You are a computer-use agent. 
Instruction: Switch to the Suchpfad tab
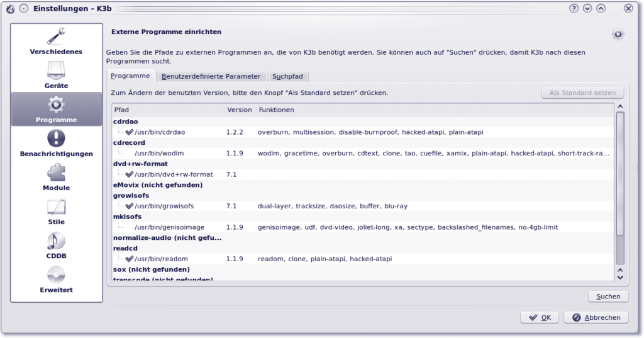coord(288,76)
